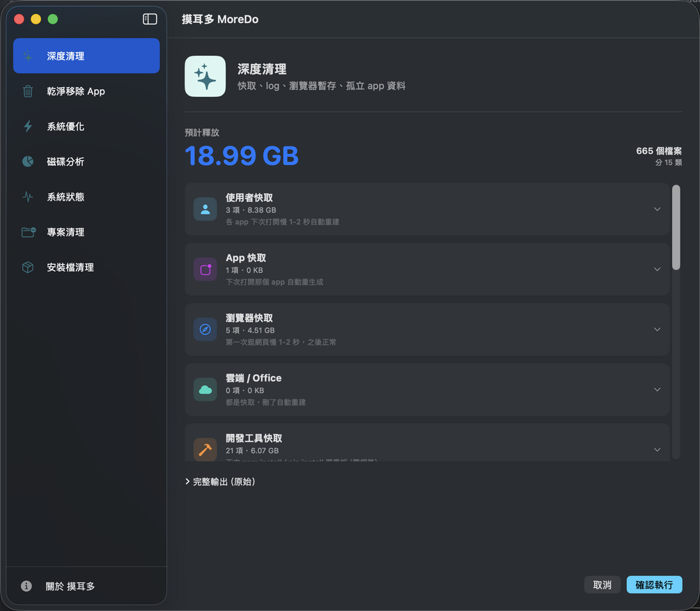Image resolution: width=700 pixels, height=611 pixels.
Task: Click the 確認執行 button
Action: click(x=655, y=585)
